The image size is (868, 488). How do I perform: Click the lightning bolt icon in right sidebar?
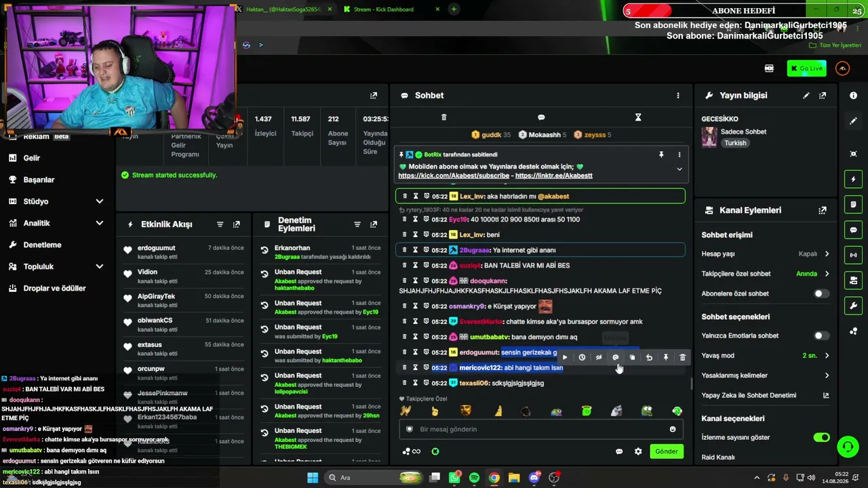[x=853, y=179]
